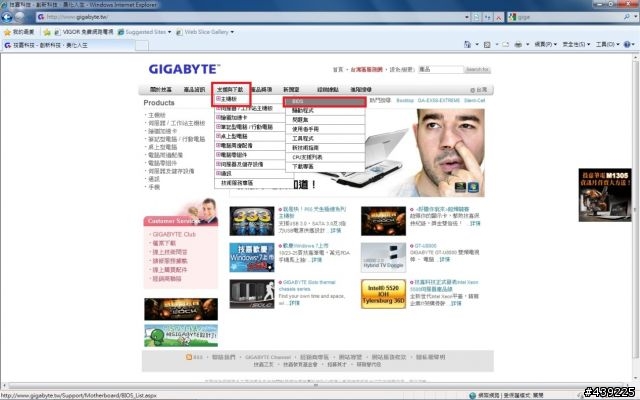Click the Home icon in command bar

pyautogui.click(x=467, y=44)
